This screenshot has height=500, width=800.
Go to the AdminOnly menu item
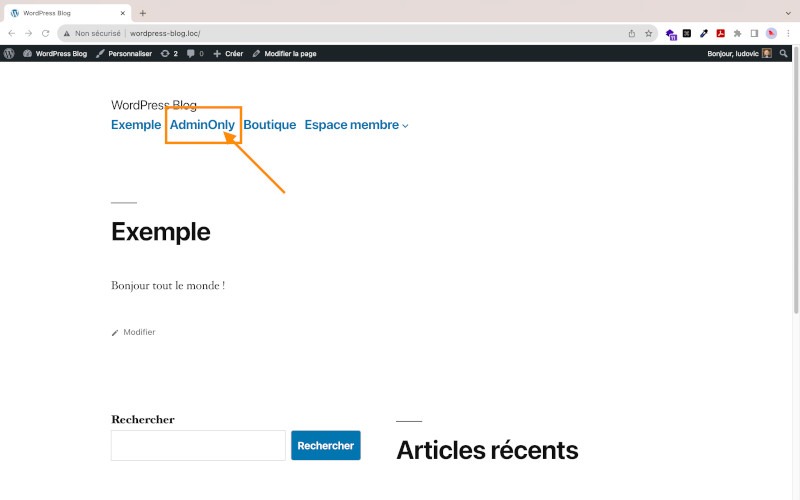point(202,125)
